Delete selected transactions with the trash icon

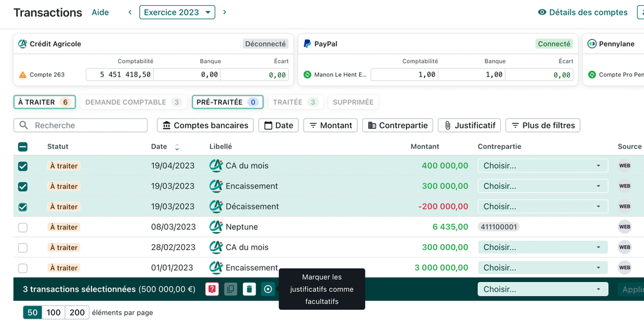[249, 289]
